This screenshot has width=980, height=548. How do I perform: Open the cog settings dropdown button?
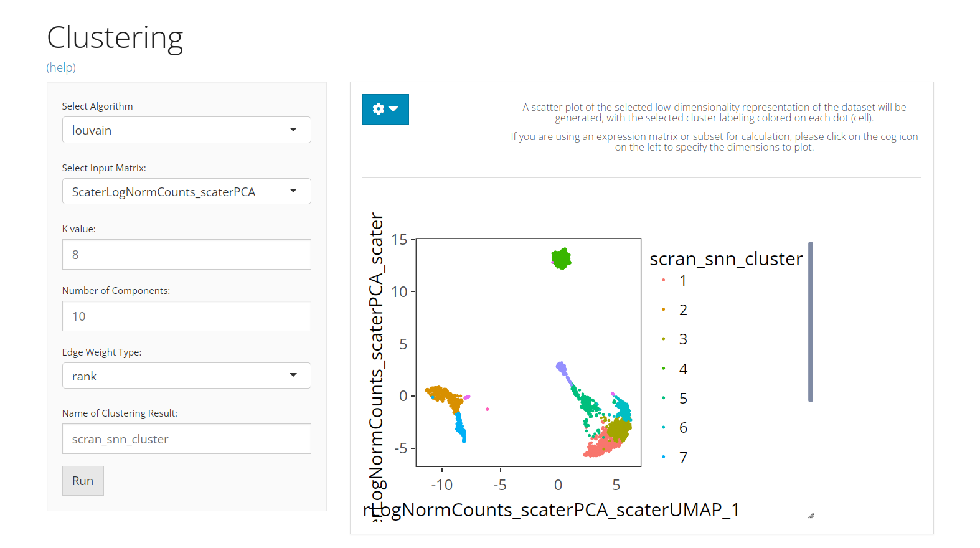[x=385, y=109]
